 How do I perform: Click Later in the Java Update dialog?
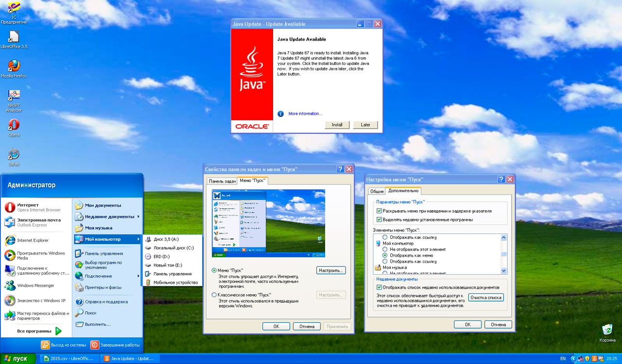[x=365, y=125]
